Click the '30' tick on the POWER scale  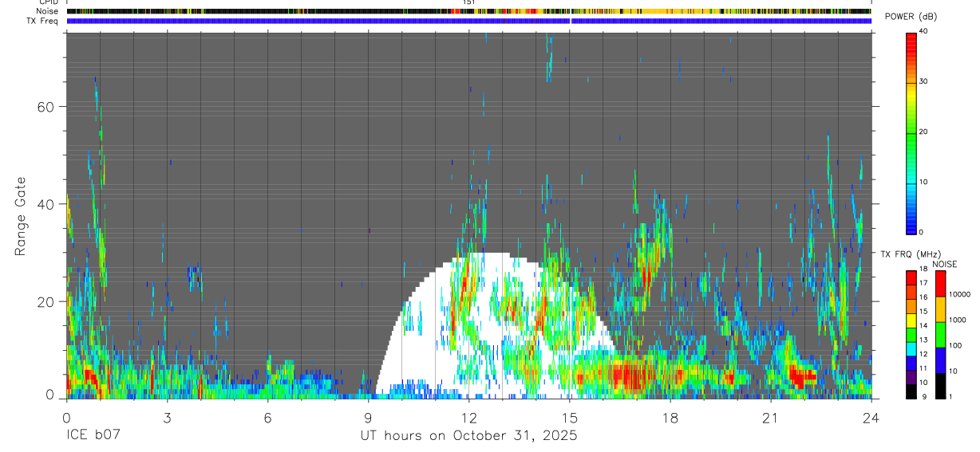tap(924, 82)
